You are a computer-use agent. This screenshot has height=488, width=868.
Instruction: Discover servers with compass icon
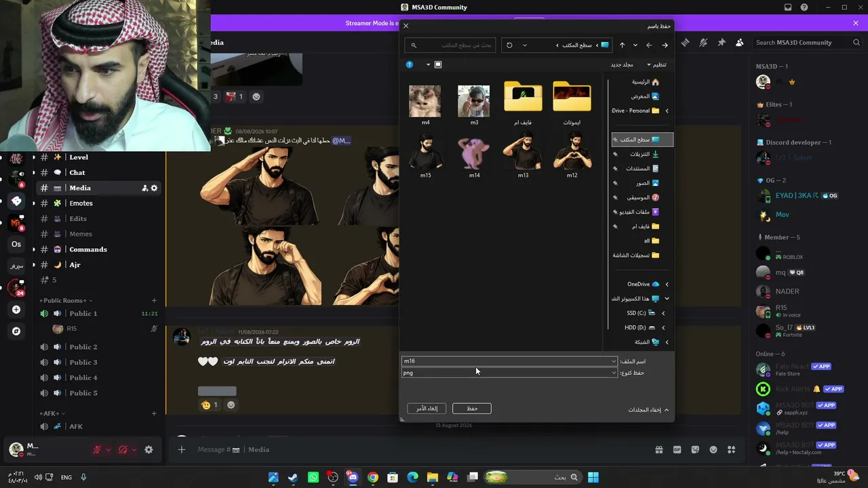click(x=16, y=331)
